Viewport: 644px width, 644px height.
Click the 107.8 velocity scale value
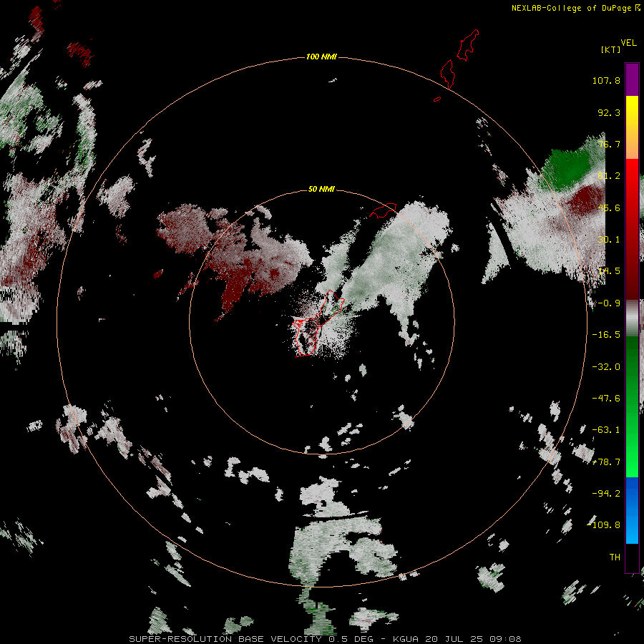point(606,80)
